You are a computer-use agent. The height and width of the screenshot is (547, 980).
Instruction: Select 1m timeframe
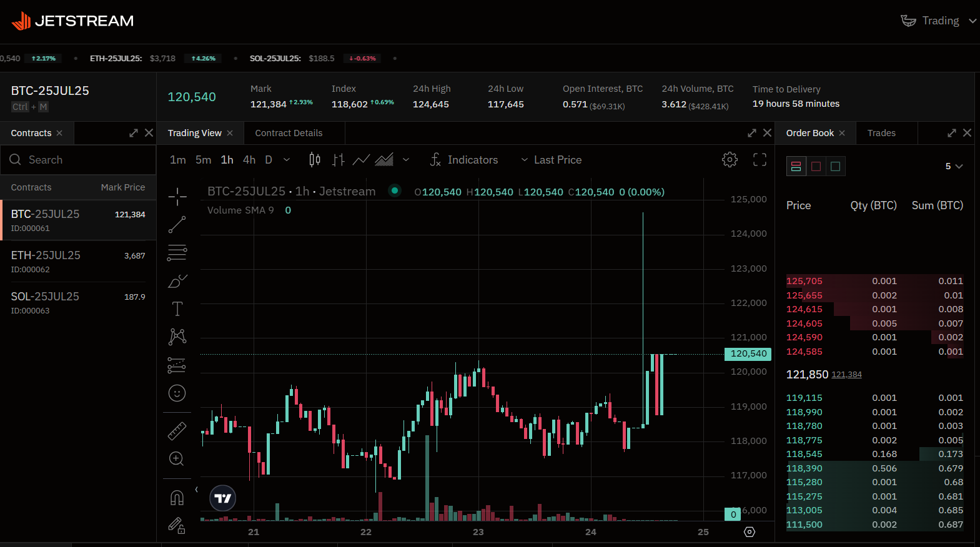click(178, 160)
